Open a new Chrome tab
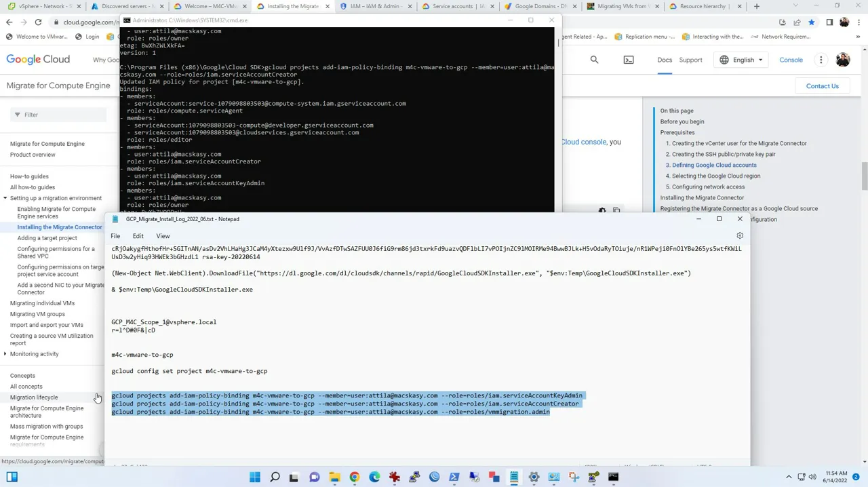The image size is (868, 487). (x=757, y=6)
